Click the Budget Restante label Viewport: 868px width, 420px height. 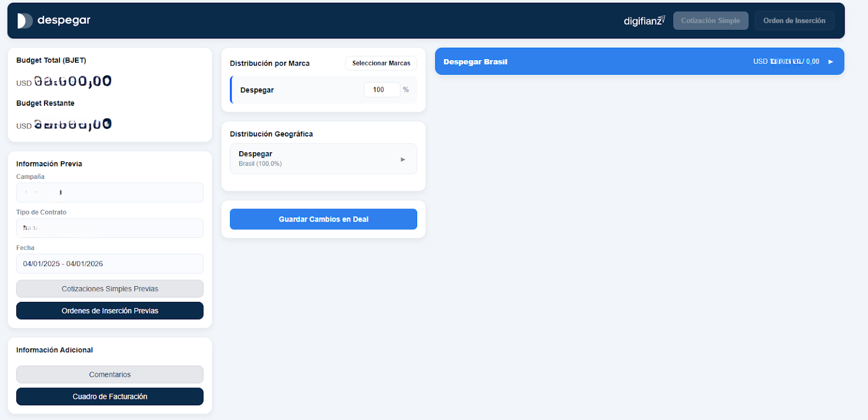pyautogui.click(x=45, y=103)
